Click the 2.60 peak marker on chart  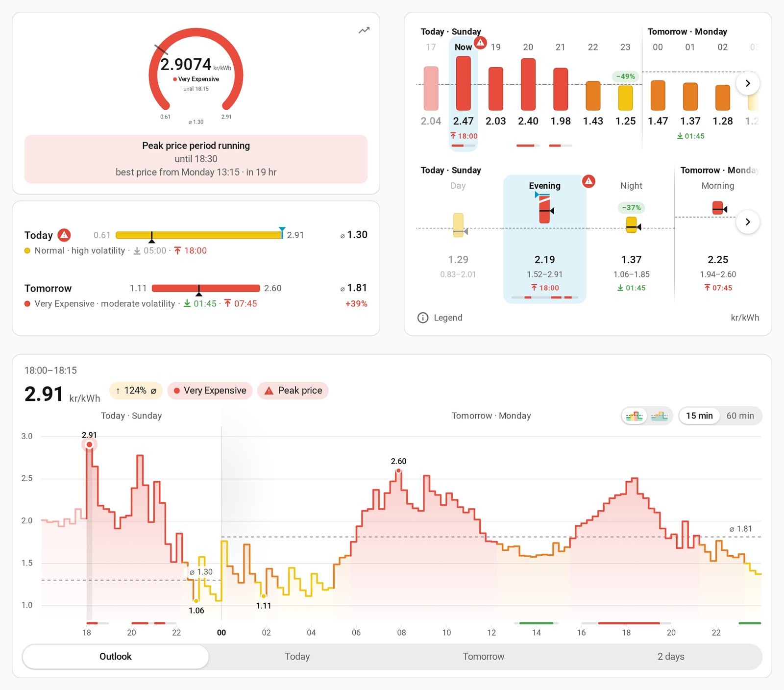[399, 471]
